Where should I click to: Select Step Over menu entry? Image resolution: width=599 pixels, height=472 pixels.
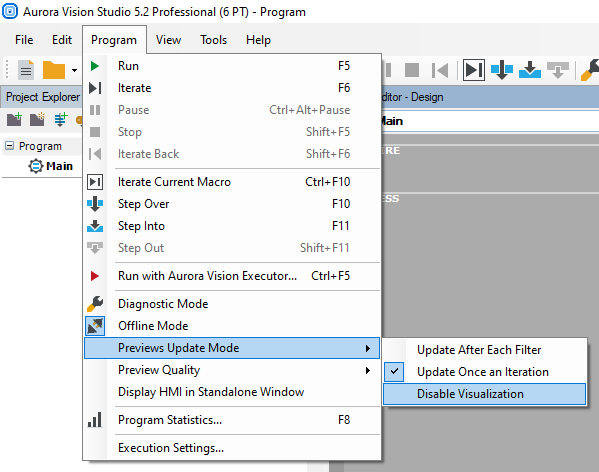232,204
